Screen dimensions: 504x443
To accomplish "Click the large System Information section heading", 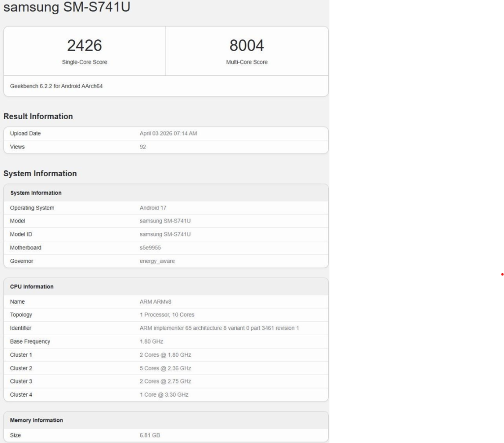I will pos(40,174).
